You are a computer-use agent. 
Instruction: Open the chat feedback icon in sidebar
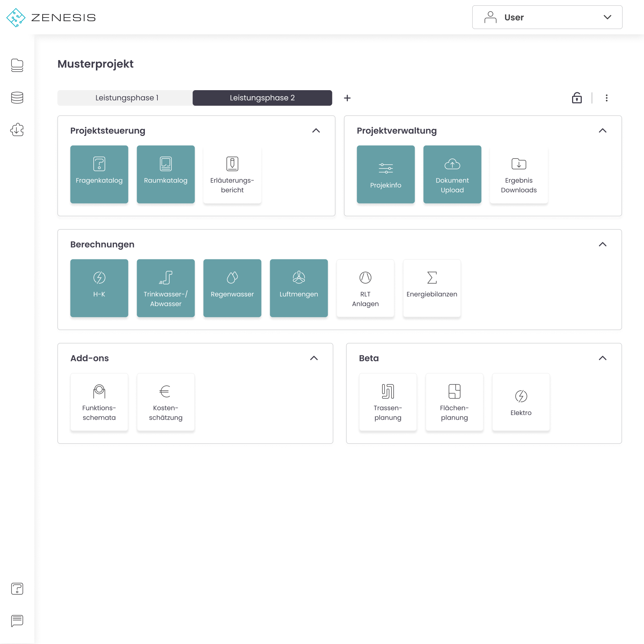(17, 621)
